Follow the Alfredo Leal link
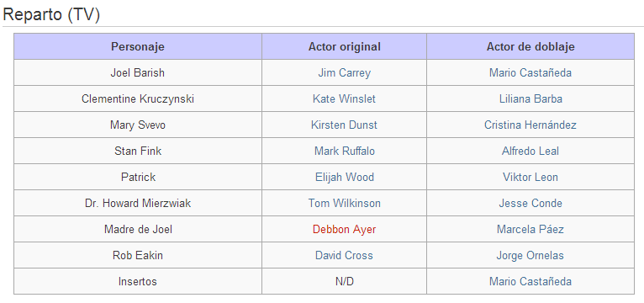The height and width of the screenshot is (303, 644). [531, 151]
